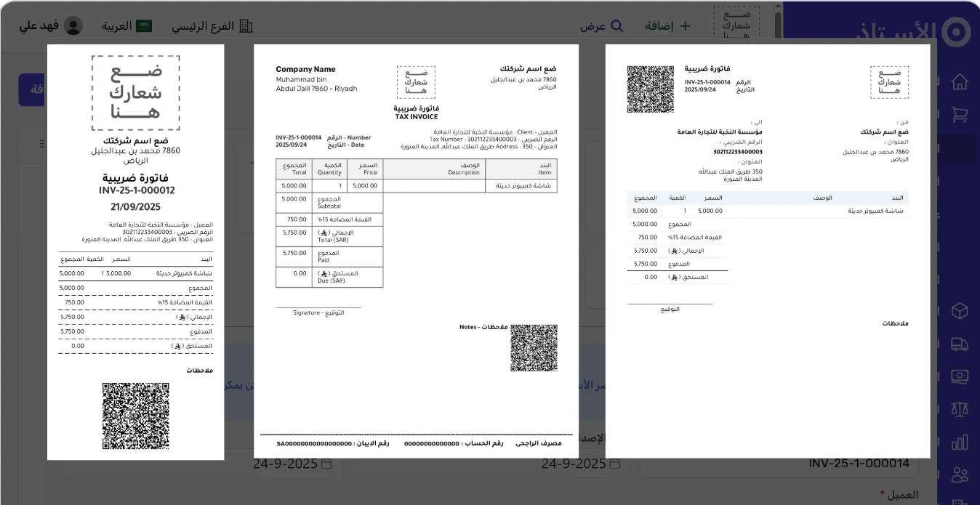The height and width of the screenshot is (505, 980).
Task: Open the Home icon in sidebar
Action: coord(960,81)
